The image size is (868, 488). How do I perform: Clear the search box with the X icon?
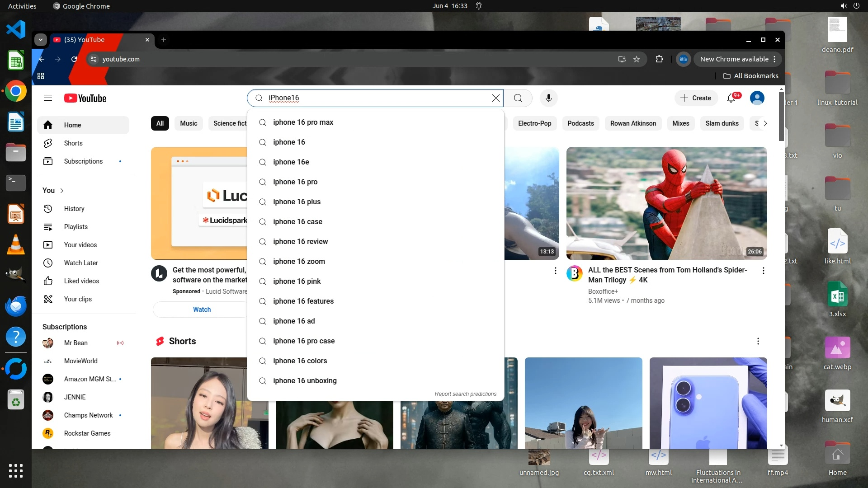(x=496, y=98)
